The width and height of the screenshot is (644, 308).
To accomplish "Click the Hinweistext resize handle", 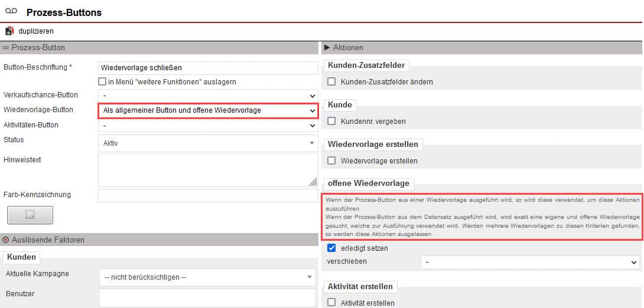I will (313, 182).
